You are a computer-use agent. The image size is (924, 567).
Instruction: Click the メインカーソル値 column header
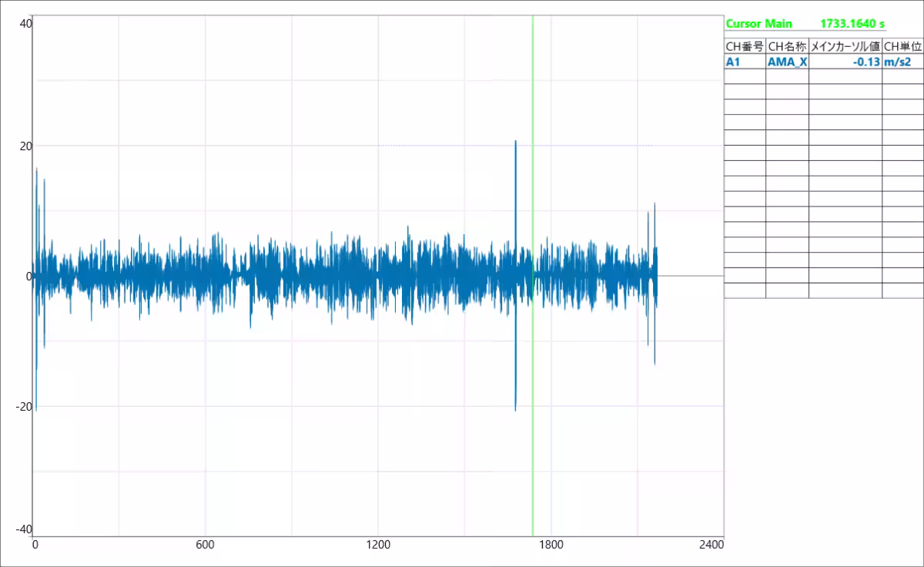pos(845,46)
